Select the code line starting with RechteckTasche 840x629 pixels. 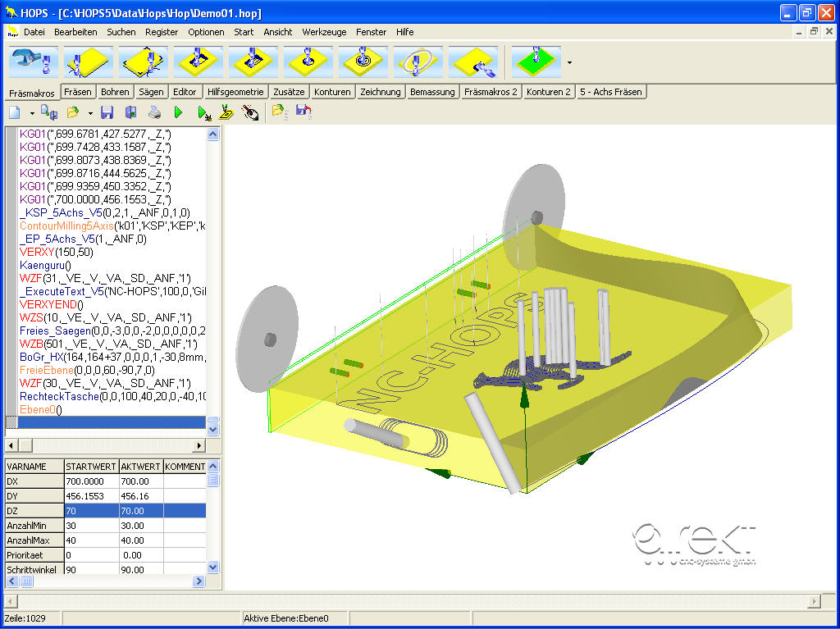112,396
